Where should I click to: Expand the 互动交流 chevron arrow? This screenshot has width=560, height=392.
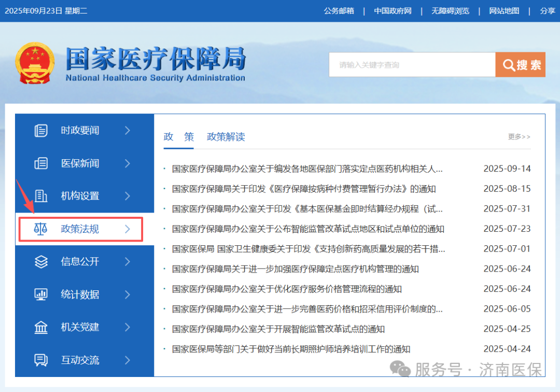coord(128,360)
